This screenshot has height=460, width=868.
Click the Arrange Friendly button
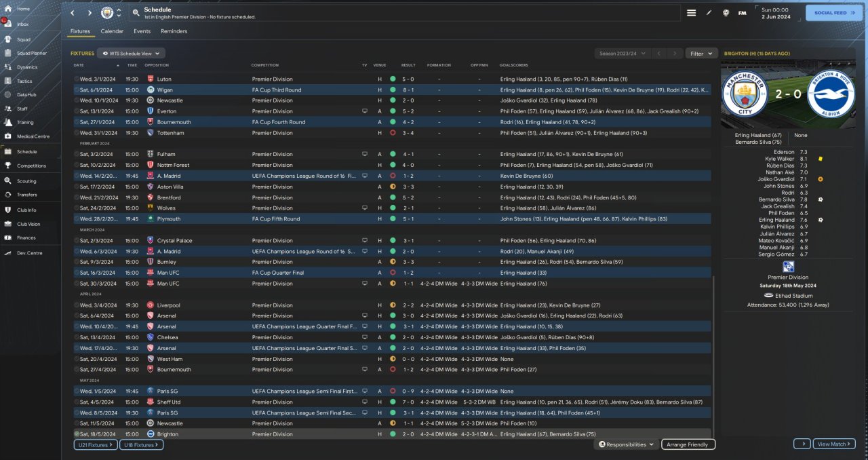[688, 444]
